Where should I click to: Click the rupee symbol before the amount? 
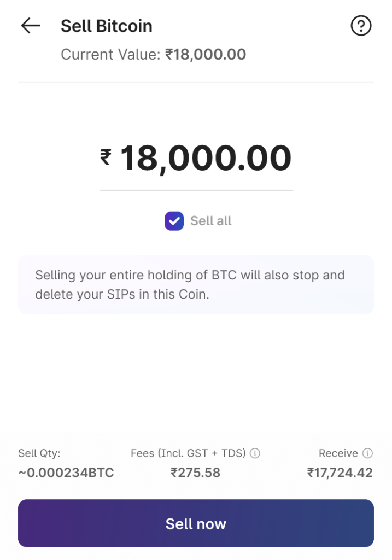click(106, 157)
